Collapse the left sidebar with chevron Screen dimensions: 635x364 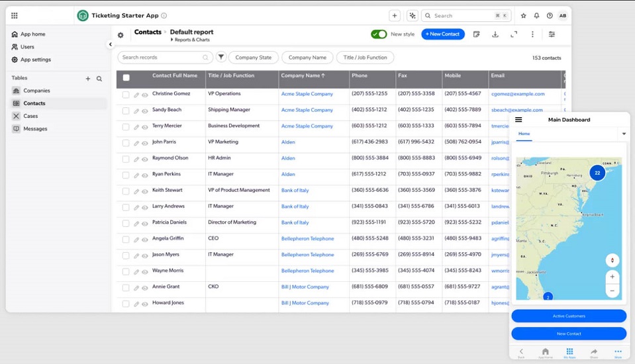110,44
